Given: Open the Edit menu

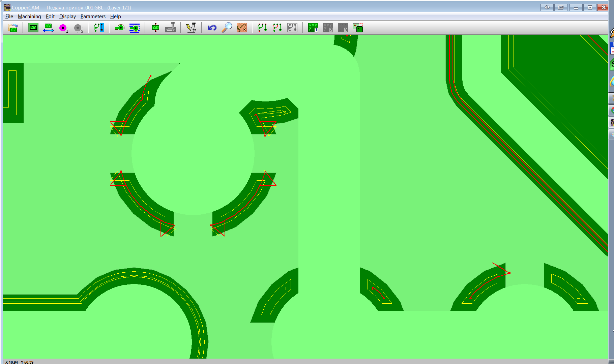Looking at the screenshot, I should 50,17.
